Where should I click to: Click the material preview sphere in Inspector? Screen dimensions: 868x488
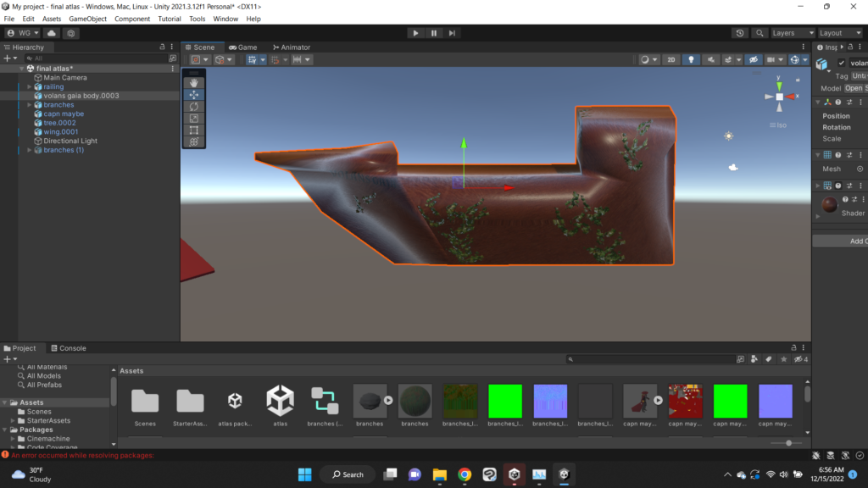829,205
